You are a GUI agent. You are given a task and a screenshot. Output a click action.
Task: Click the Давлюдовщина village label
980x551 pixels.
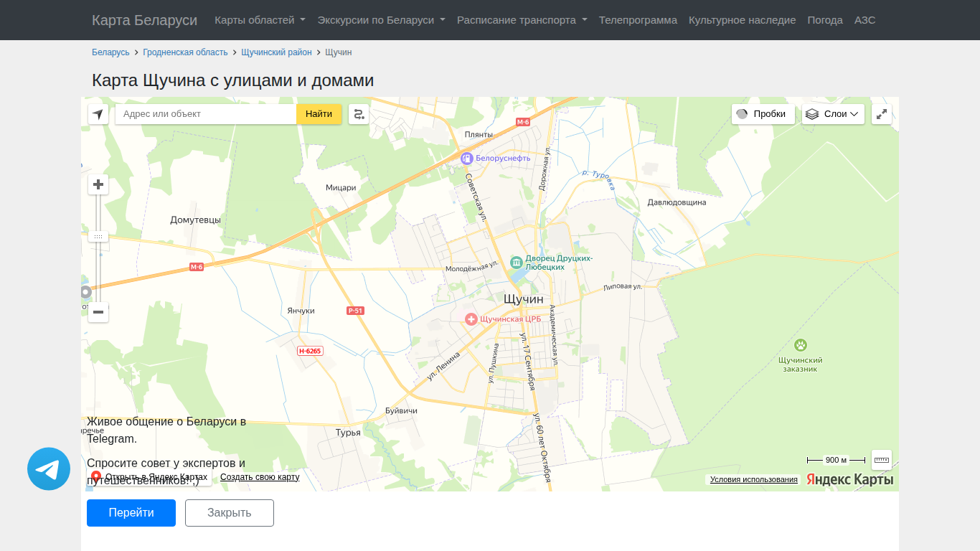tap(677, 202)
